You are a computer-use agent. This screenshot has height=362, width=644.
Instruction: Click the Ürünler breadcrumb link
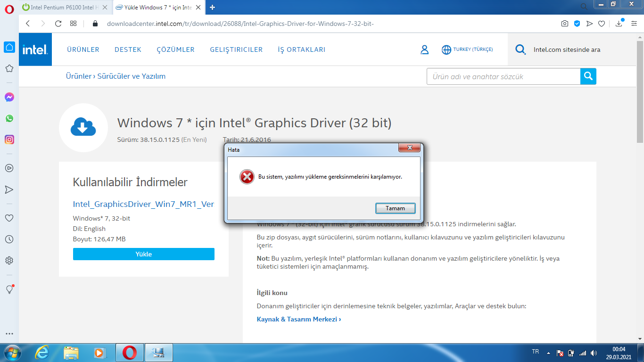click(x=79, y=76)
